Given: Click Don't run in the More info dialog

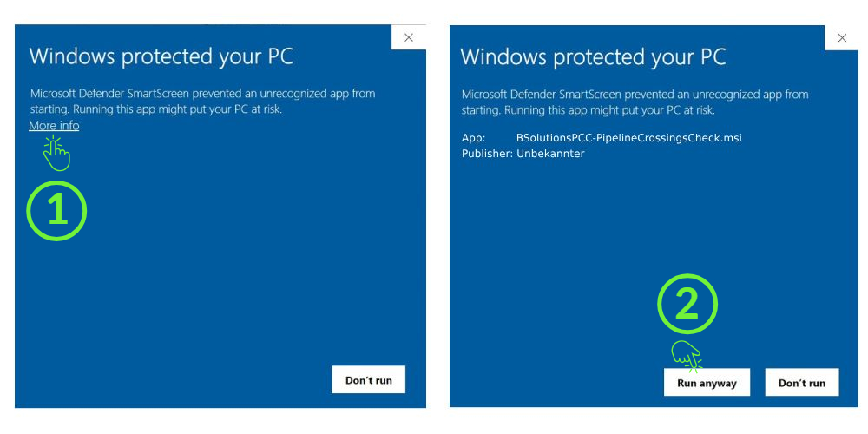Looking at the screenshot, I should point(368,380).
